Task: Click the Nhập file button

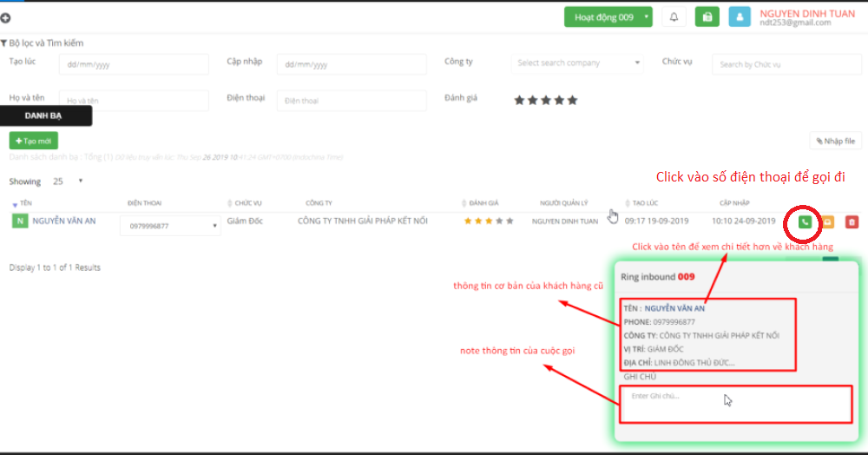Action: click(x=835, y=142)
